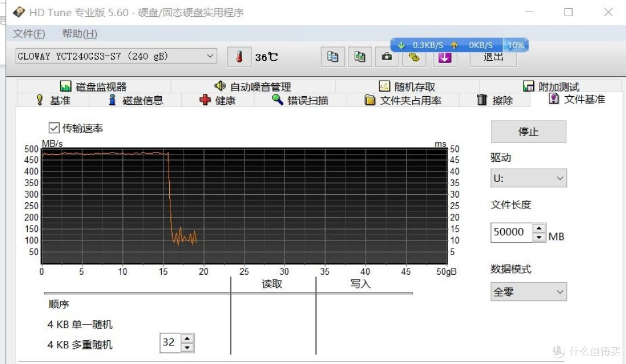
Task: Switch to the 自动噪音管理 tab
Action: point(253,86)
